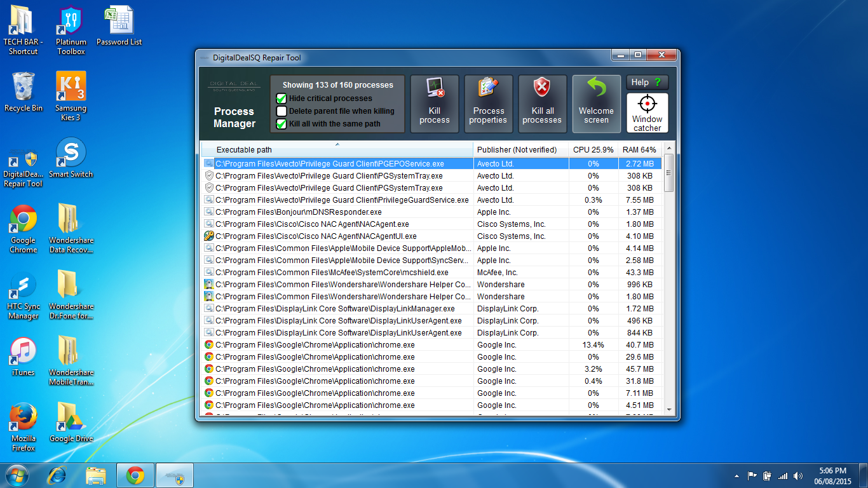Open the Help button
Image resolution: width=868 pixels, height=488 pixels.
pyautogui.click(x=647, y=83)
